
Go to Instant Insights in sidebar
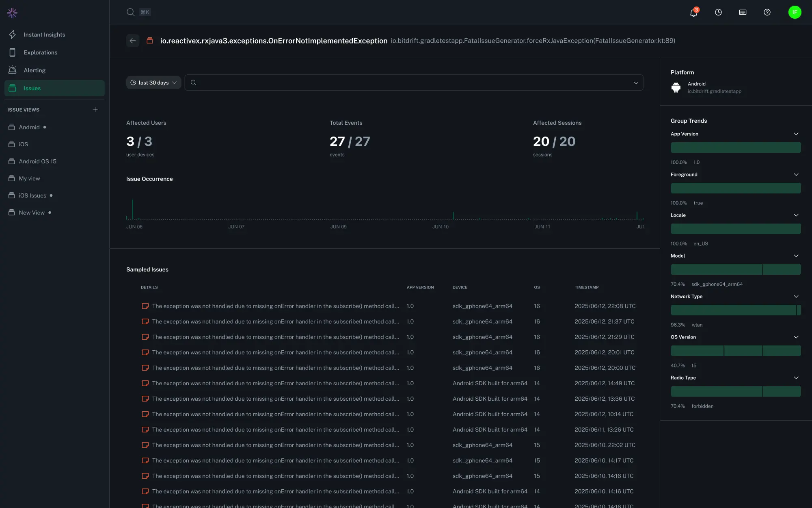(x=44, y=35)
